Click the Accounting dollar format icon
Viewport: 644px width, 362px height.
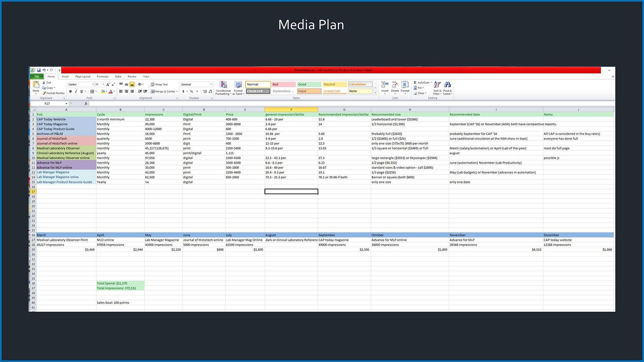[x=183, y=91]
